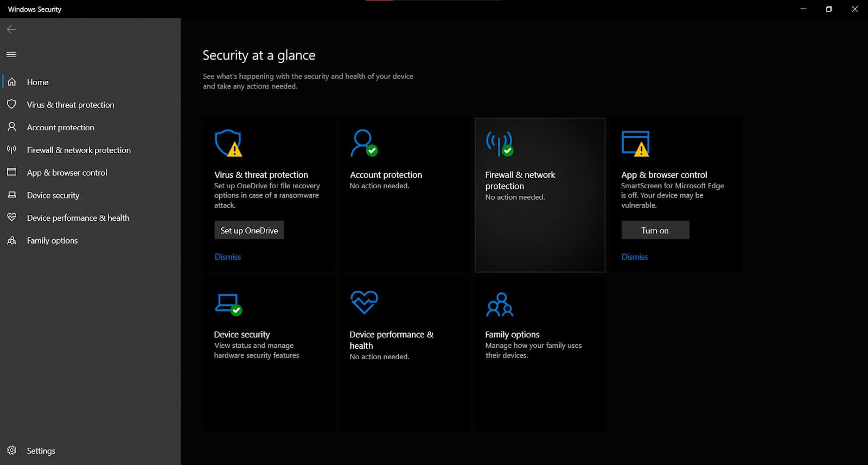Restore down the Windows Security window
Screen dimensions: 868x465
(829, 9)
